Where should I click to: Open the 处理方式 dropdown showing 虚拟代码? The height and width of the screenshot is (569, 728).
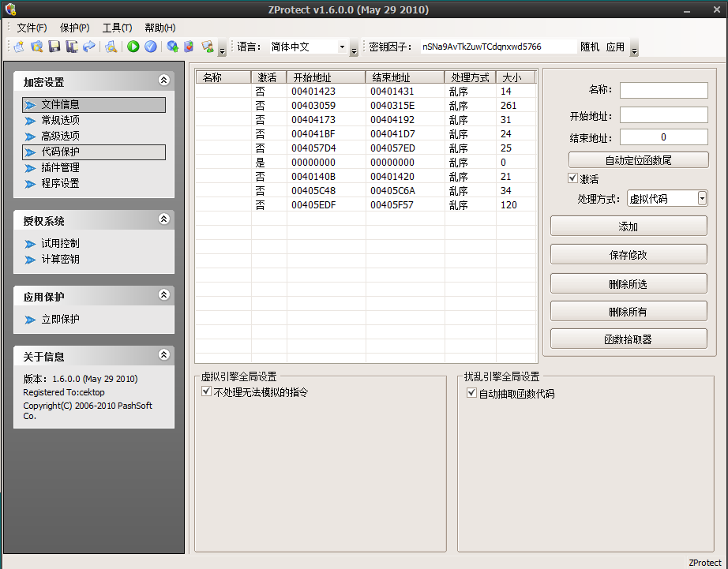(703, 198)
